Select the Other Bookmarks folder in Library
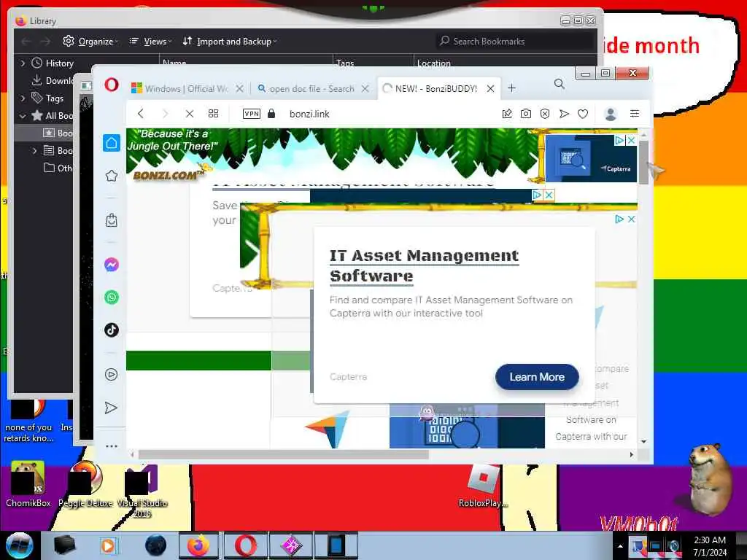This screenshot has width=747, height=560. pyautogui.click(x=58, y=168)
